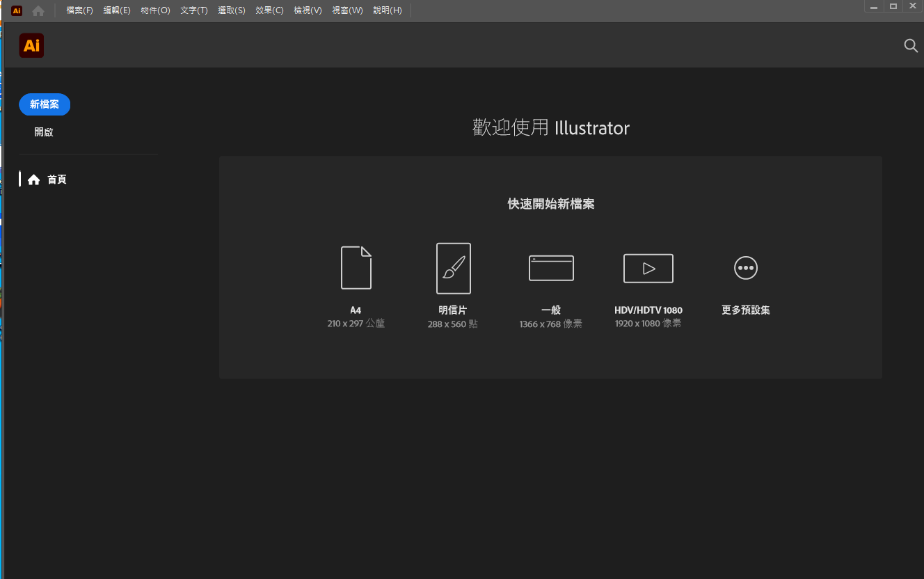Screen dimensions: 924x579
Task: Click the large Ai logo below the menu bar
Action: [31, 46]
